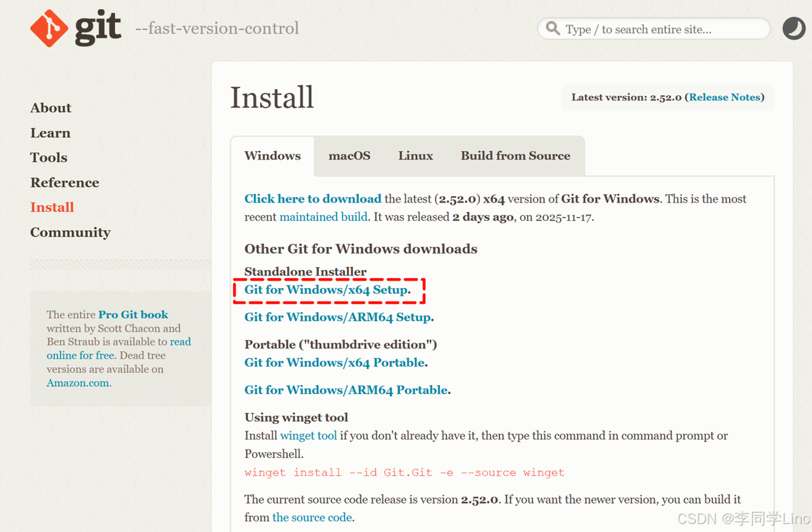Viewport: 812px width, 532px height.
Task: Click the 'Using winget tool' heading
Action: coord(296,417)
